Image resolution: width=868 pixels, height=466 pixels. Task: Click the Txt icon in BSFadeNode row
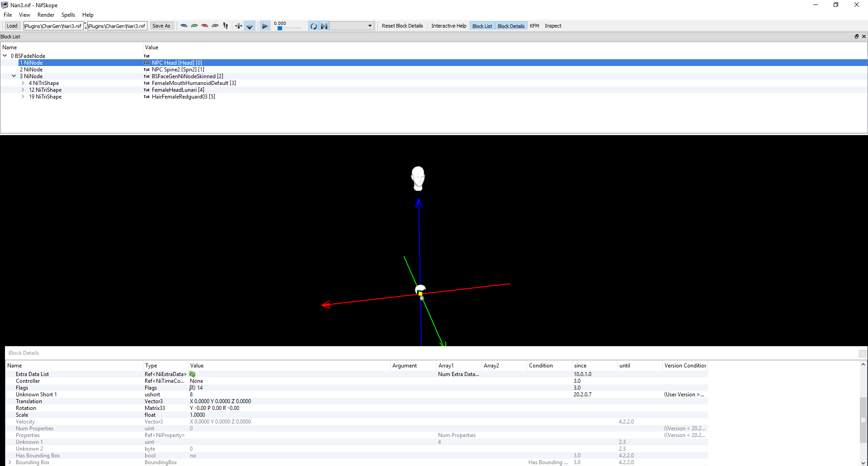(x=146, y=56)
